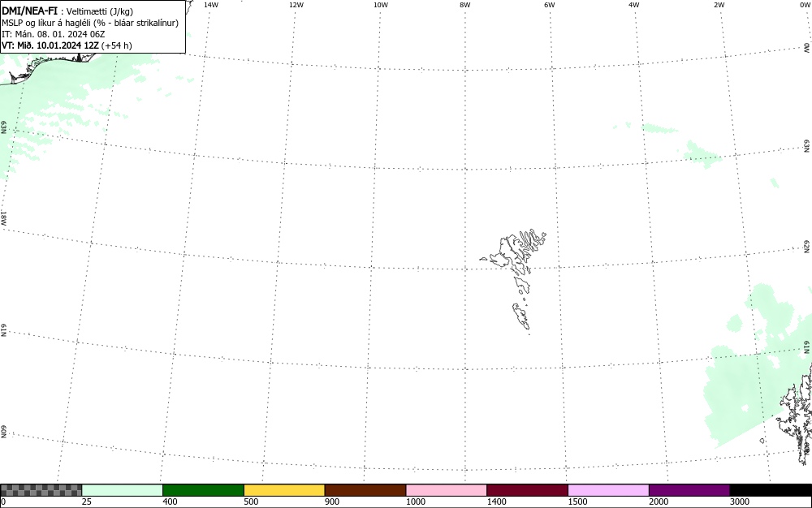Click the legend value "500"

point(251,502)
